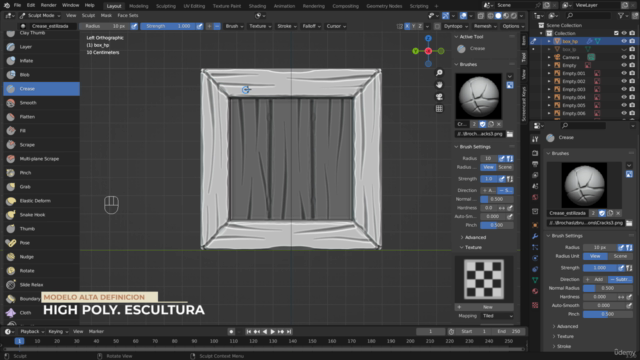
Task: Switch perspective/orthographic grid icon
Action: pos(439,109)
